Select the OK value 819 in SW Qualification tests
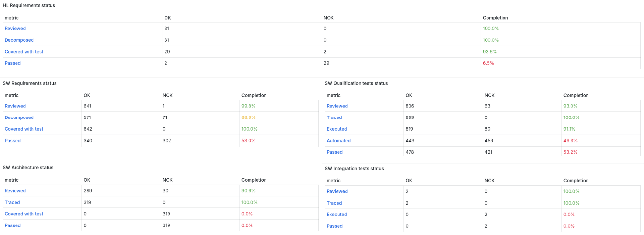The height and width of the screenshot is (235, 644). (409, 129)
